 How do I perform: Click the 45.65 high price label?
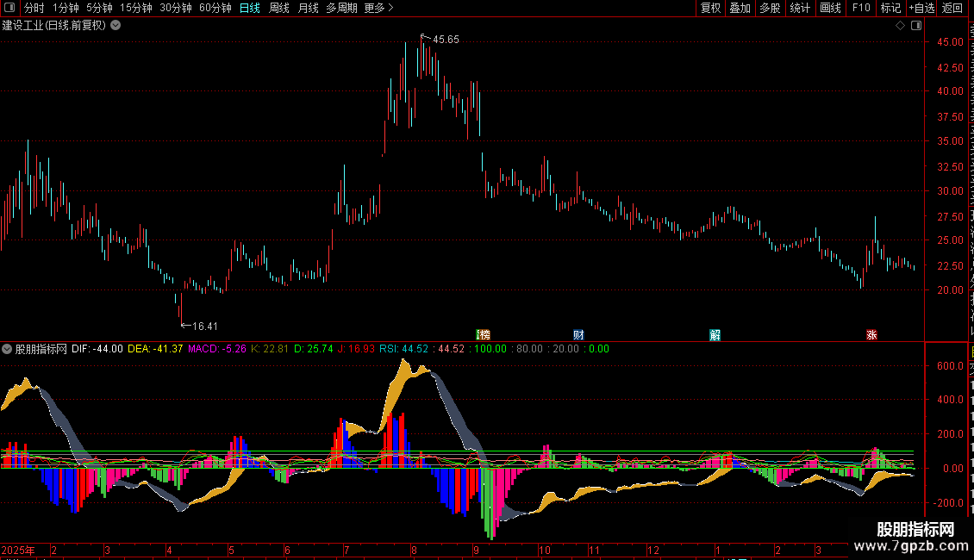click(446, 40)
